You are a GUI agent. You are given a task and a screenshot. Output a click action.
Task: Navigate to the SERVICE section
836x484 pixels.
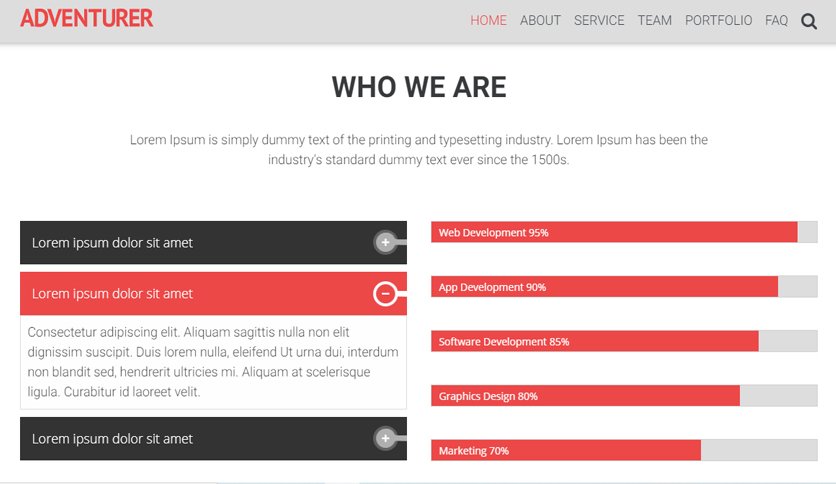[x=599, y=20]
